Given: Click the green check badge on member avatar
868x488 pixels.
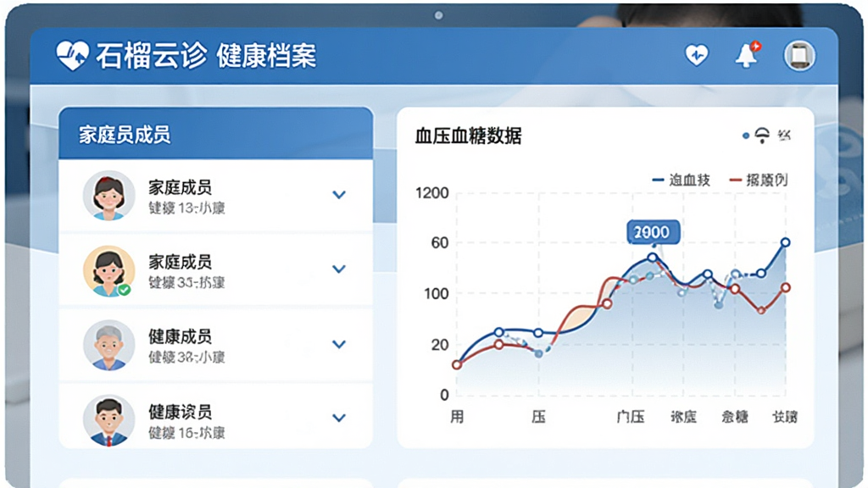Looking at the screenshot, I should 125,290.
